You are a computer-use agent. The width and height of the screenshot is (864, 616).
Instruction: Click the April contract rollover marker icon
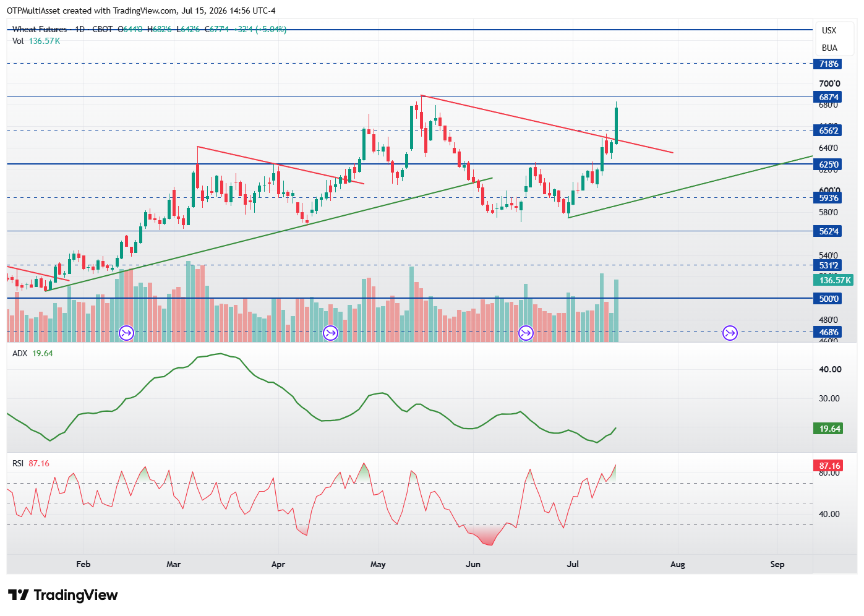coord(330,333)
